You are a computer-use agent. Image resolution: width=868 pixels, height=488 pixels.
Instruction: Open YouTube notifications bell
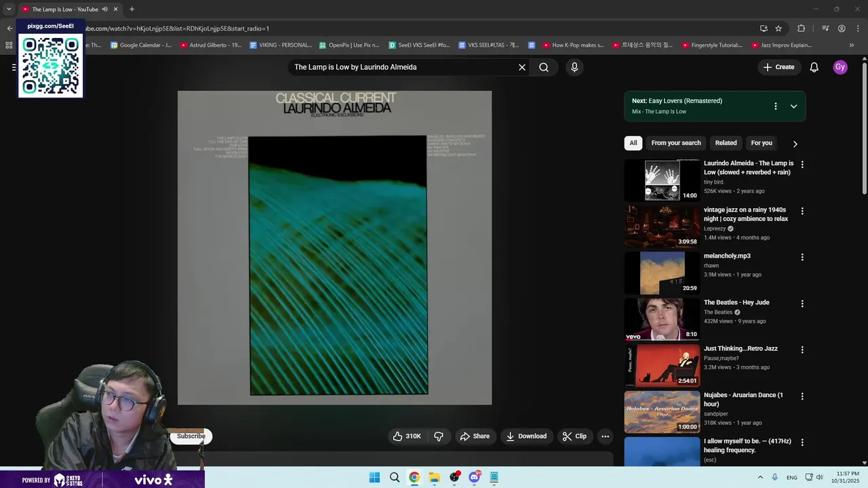pos(814,67)
